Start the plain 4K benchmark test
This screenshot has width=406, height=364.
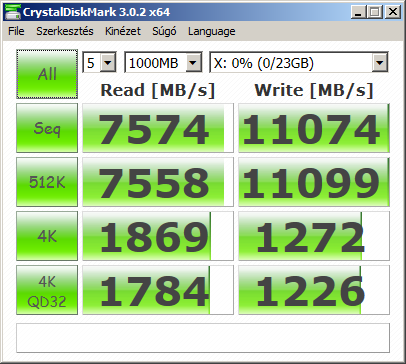click(x=47, y=236)
